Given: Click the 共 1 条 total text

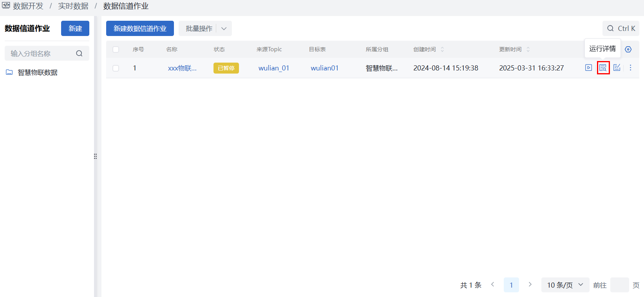Looking at the screenshot, I should (471, 285).
